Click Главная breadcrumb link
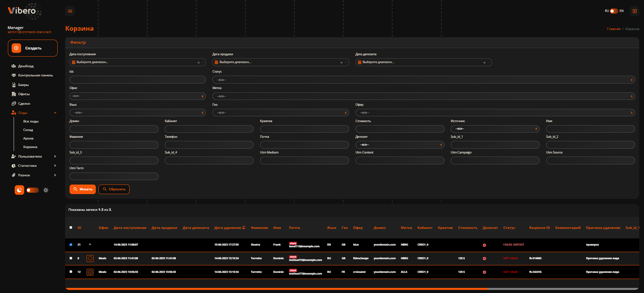This screenshot has height=293, width=644. (x=614, y=29)
